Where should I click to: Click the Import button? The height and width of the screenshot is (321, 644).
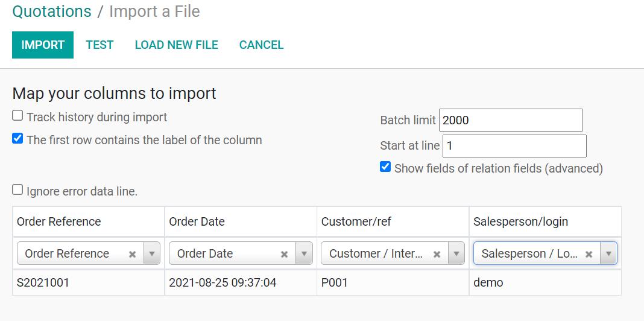click(43, 45)
